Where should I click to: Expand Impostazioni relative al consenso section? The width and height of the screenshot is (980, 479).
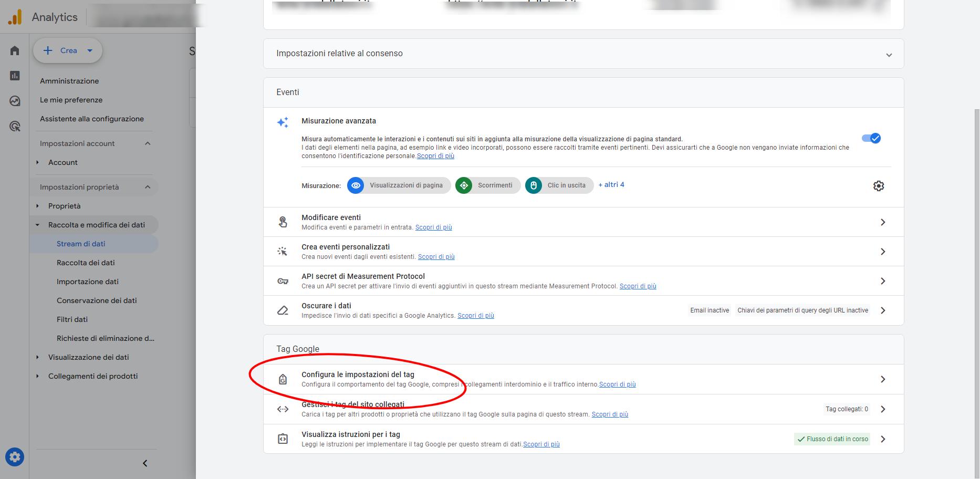889,55
